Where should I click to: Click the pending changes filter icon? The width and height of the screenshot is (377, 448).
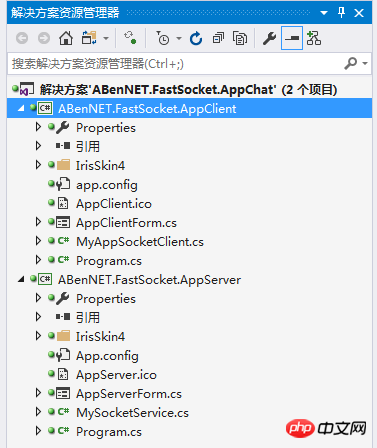tap(130, 38)
